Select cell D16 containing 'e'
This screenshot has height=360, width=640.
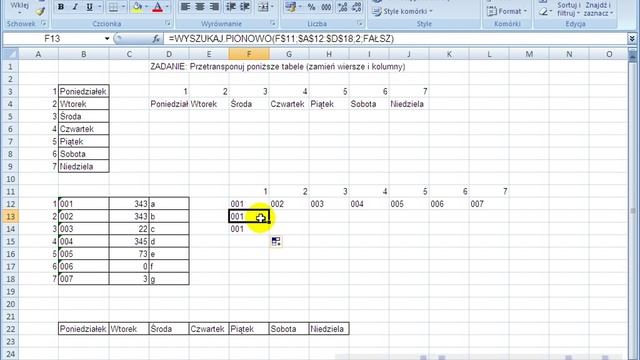click(x=169, y=254)
